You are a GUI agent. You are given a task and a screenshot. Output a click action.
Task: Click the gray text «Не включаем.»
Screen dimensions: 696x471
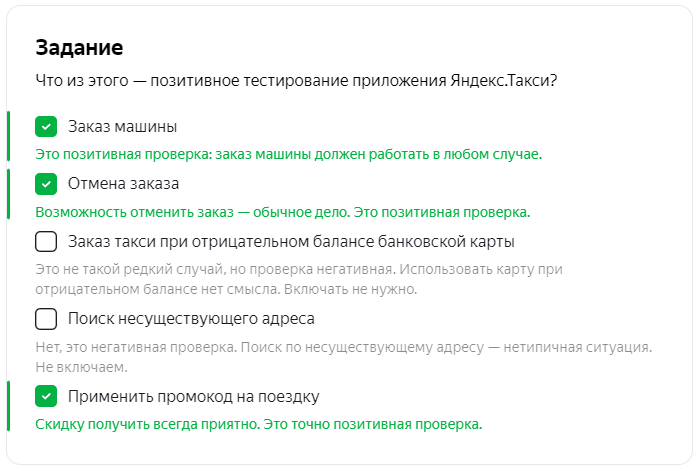tap(81, 367)
